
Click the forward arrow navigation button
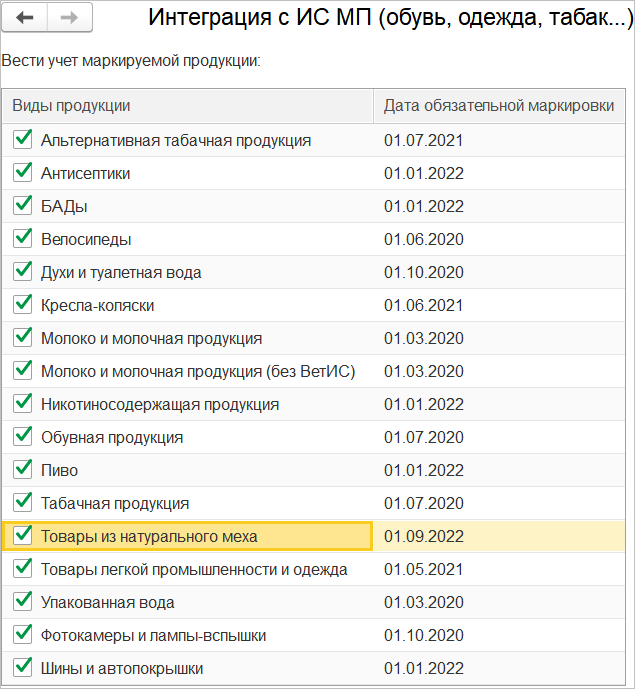pyautogui.click(x=70, y=17)
